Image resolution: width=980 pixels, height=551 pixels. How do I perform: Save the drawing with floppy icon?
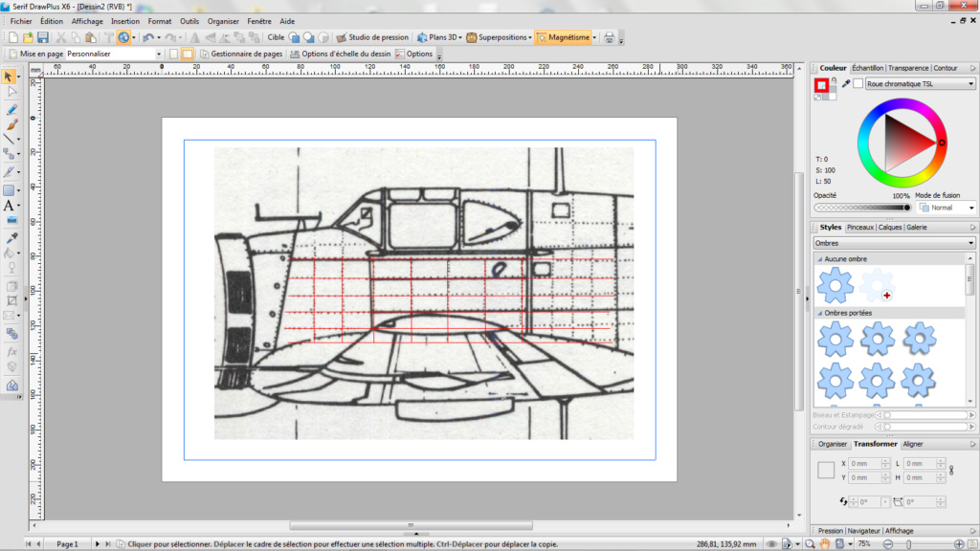click(x=42, y=37)
